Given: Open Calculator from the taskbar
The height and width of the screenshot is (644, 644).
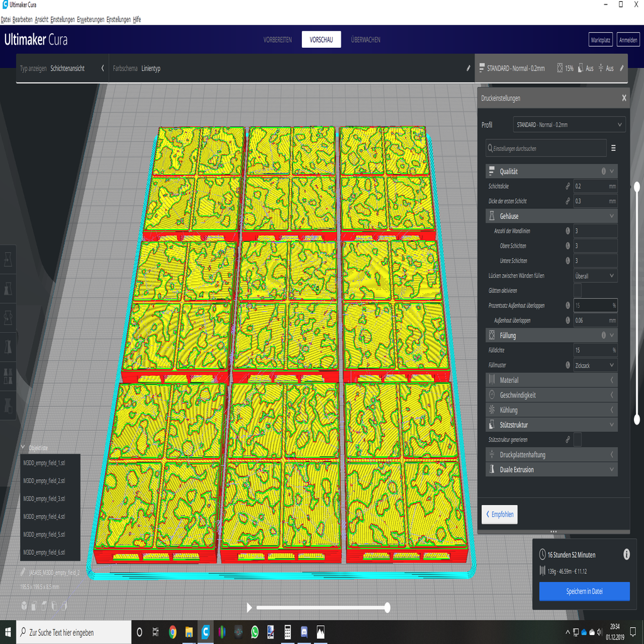Looking at the screenshot, I should [x=287, y=632].
